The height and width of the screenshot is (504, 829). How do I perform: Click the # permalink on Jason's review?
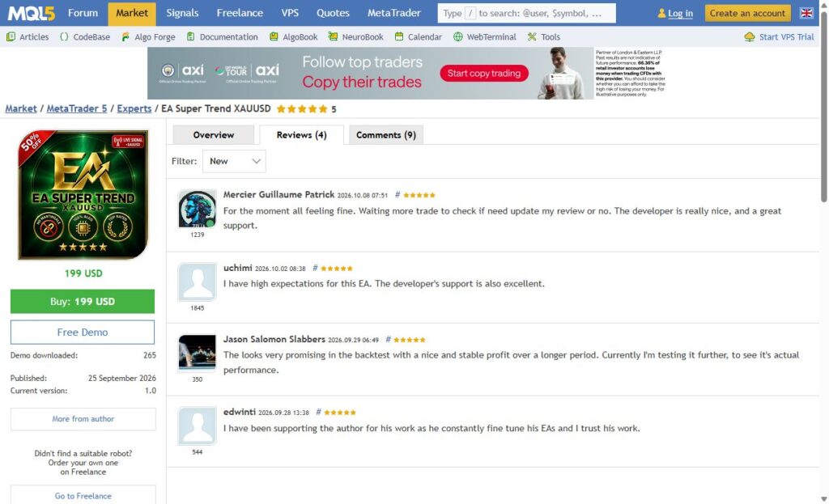pyautogui.click(x=388, y=339)
